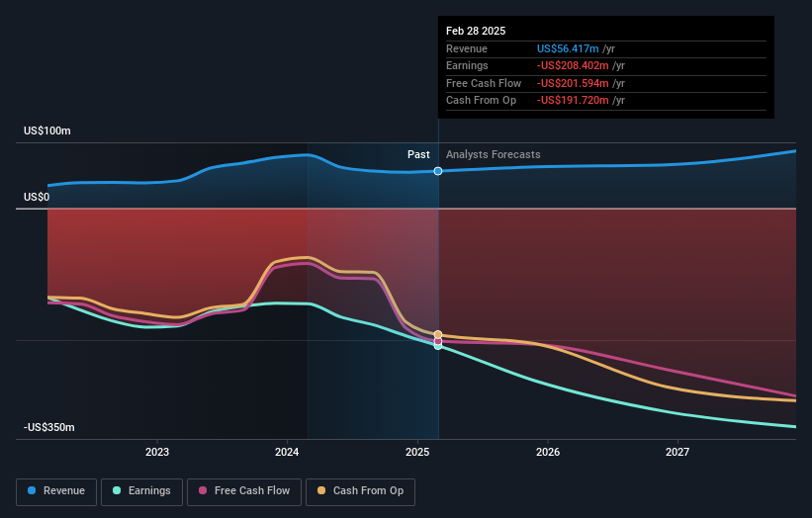Select the 2026 x-axis label
The height and width of the screenshot is (518, 812).
[x=548, y=453]
